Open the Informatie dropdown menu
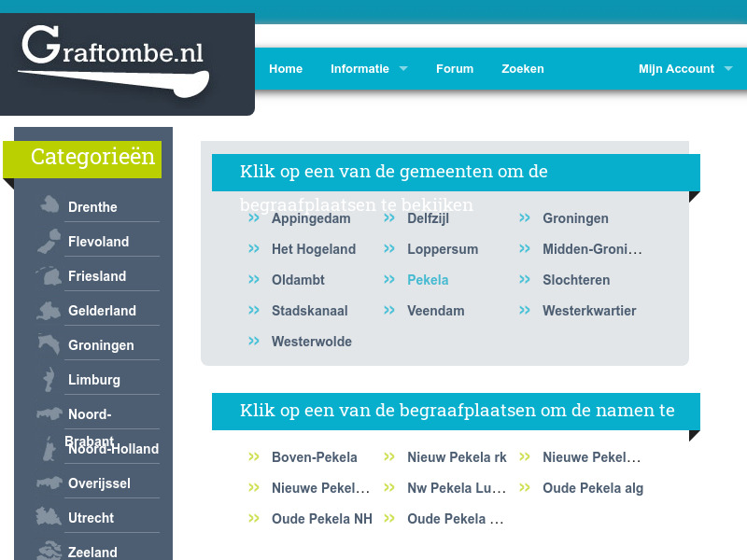The height and width of the screenshot is (560, 747). coord(360,68)
